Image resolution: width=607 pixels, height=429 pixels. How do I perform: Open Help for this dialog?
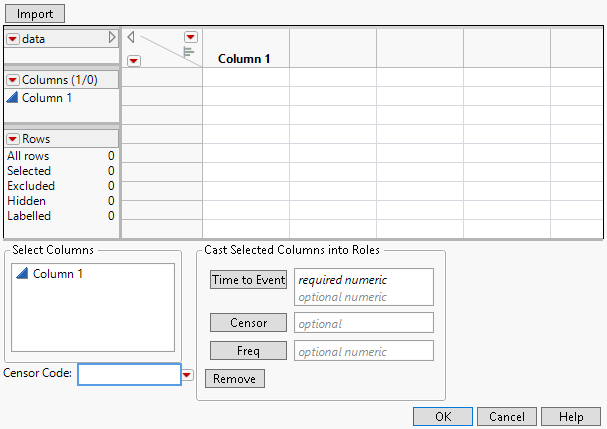[571, 416]
